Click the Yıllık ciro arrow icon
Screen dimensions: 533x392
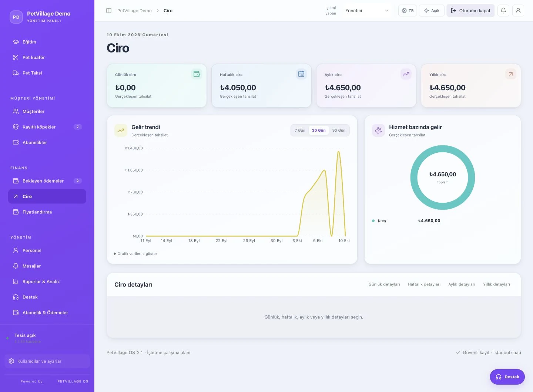(511, 74)
